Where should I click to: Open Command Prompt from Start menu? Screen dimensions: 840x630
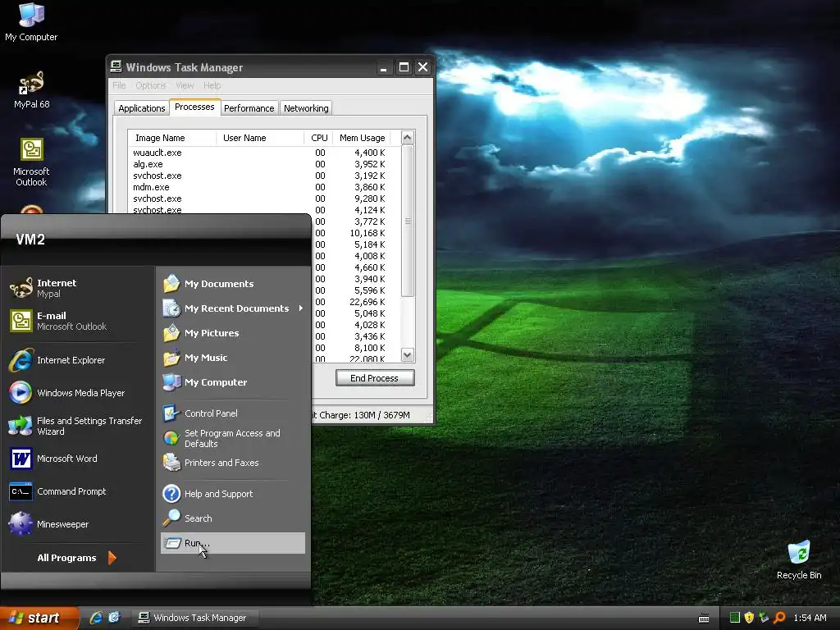click(78, 491)
